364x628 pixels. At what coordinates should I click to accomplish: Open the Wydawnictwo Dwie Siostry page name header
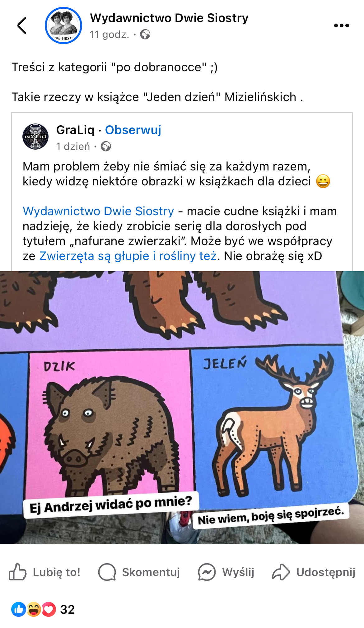[x=169, y=18]
